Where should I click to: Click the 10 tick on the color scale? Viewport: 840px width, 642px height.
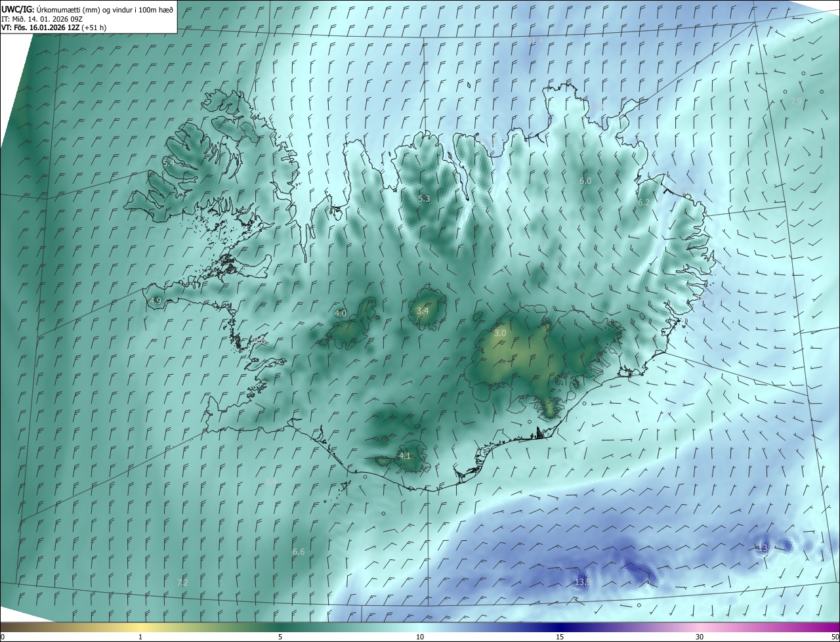click(x=420, y=637)
